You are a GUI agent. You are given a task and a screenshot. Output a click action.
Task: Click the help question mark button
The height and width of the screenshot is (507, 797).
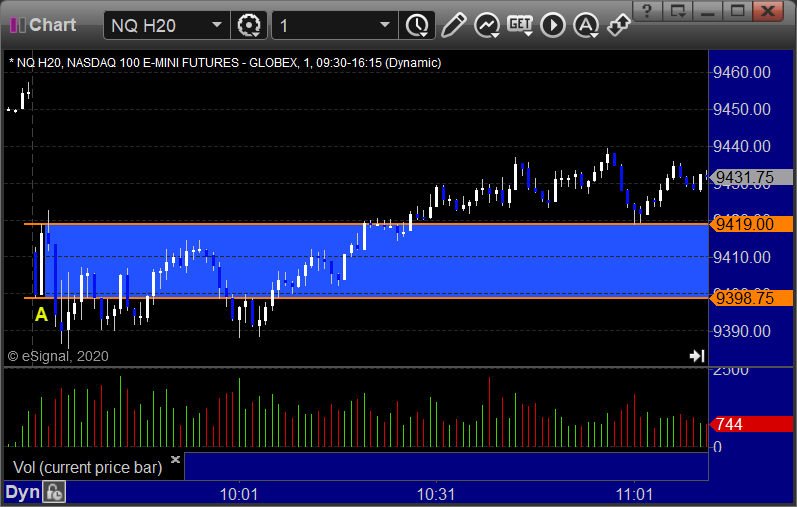(x=647, y=11)
